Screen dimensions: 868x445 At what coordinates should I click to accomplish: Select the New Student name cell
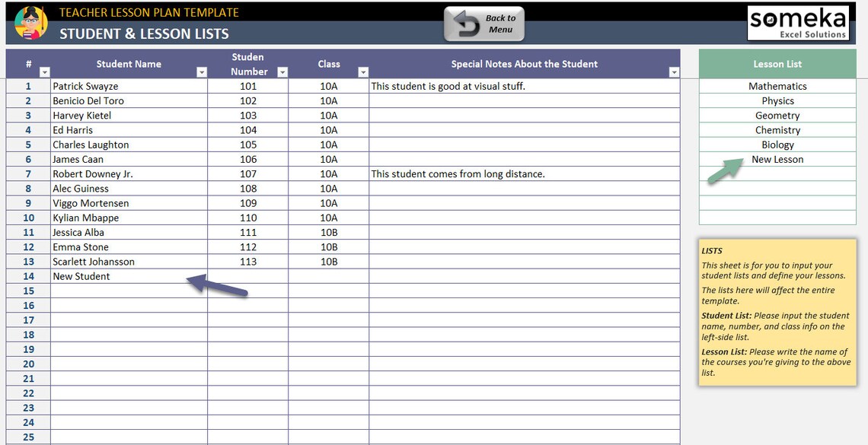(x=129, y=276)
